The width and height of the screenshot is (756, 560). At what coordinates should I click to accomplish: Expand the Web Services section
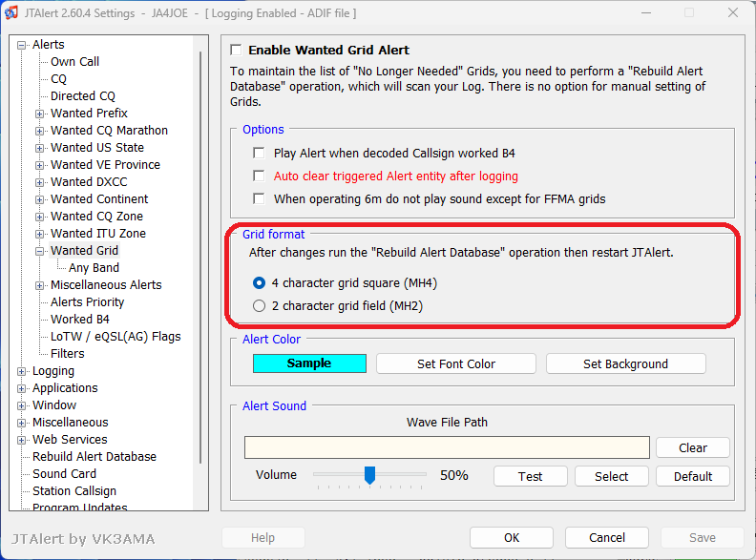21,440
